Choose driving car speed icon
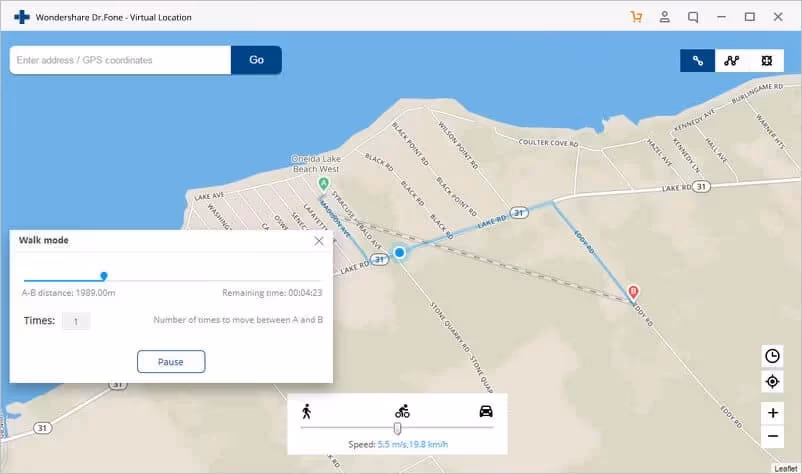 pos(486,411)
